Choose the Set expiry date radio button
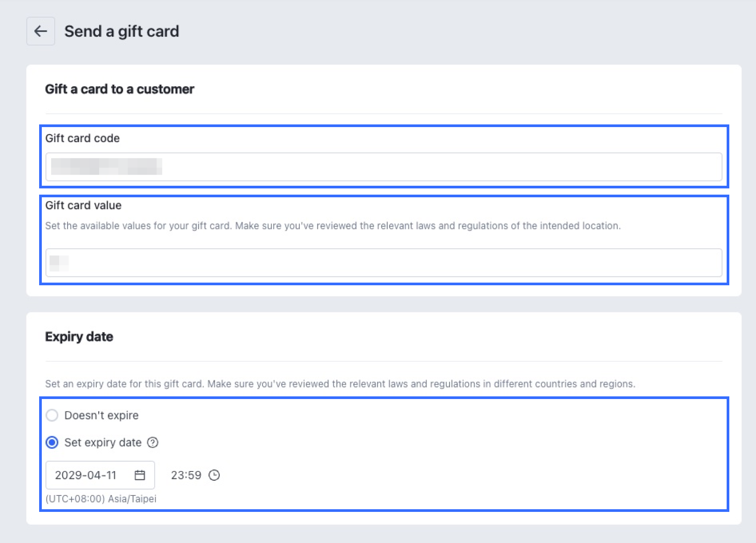Viewport: 756px width, 543px height. (x=52, y=443)
